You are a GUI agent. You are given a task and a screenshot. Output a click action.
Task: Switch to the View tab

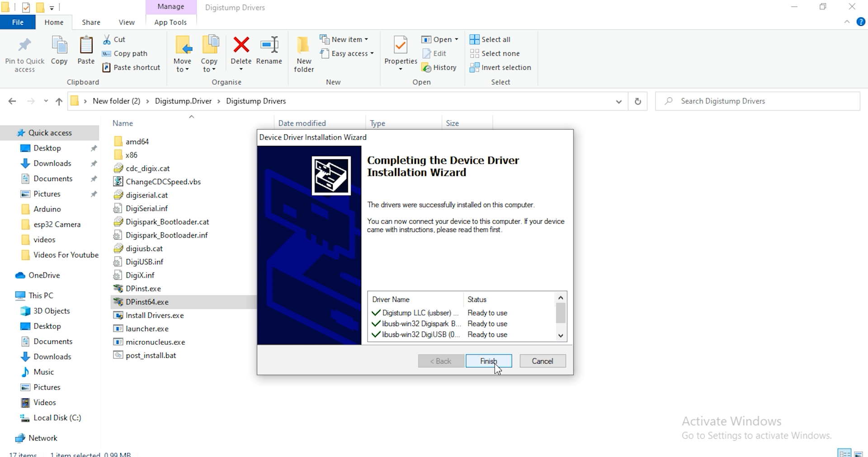pyautogui.click(x=126, y=22)
